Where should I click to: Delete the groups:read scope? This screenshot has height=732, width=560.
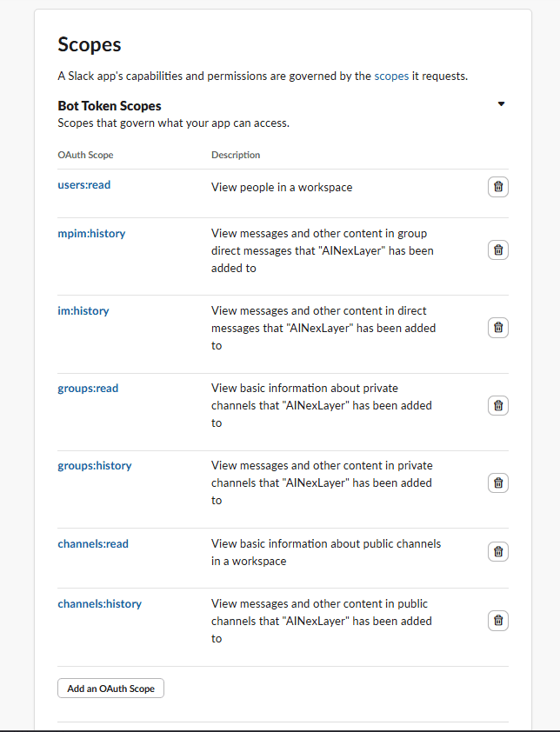click(497, 405)
